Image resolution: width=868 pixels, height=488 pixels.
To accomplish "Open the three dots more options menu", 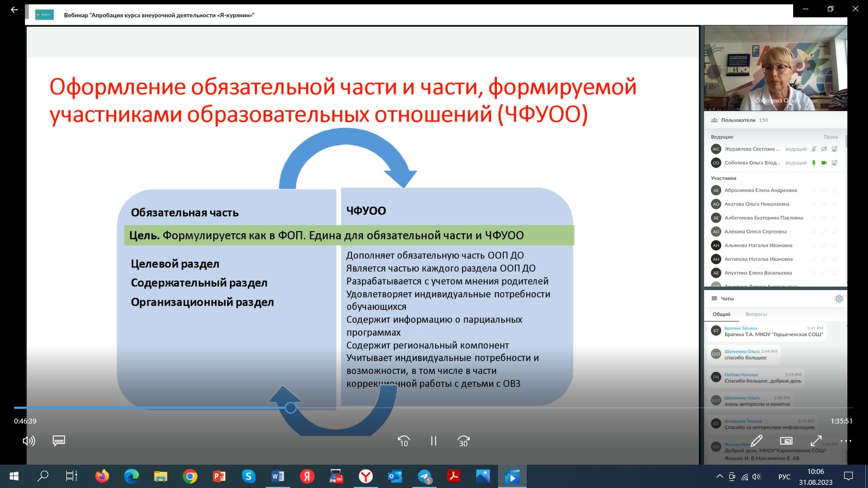I will [x=846, y=441].
